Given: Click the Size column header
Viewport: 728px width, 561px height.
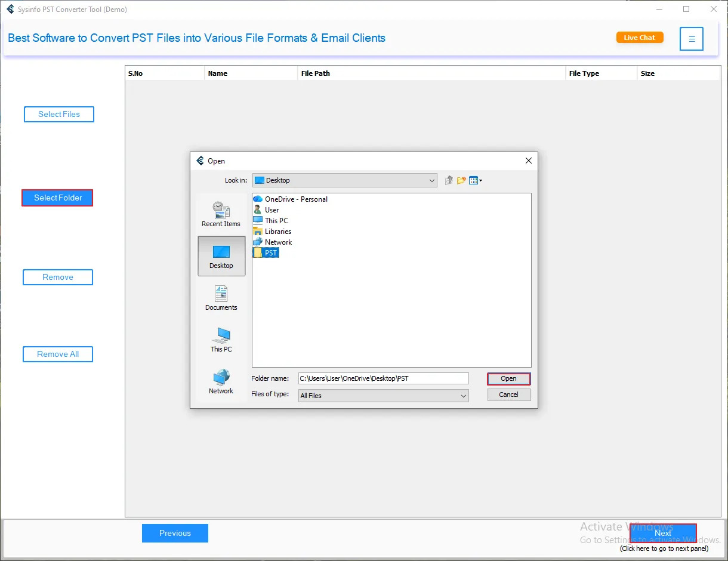Looking at the screenshot, I should tap(679, 73).
